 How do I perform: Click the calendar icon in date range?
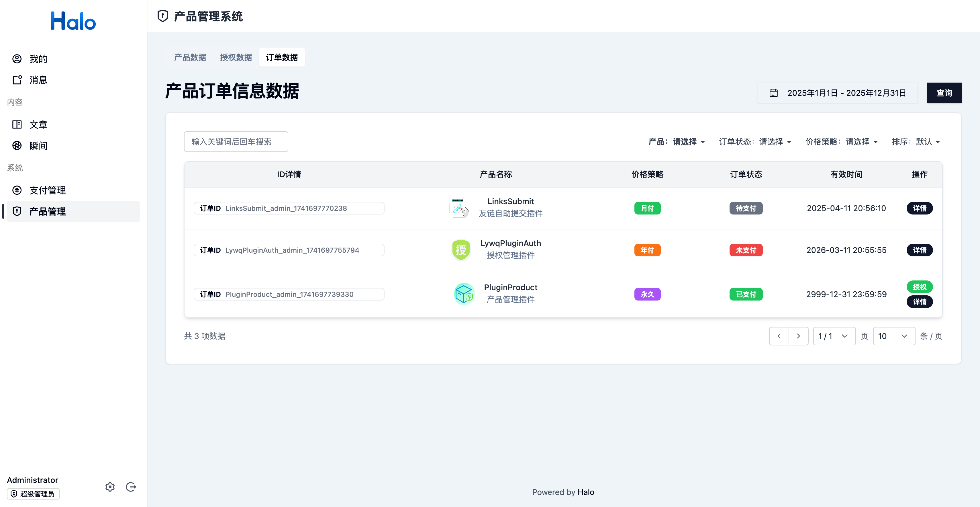(x=773, y=93)
